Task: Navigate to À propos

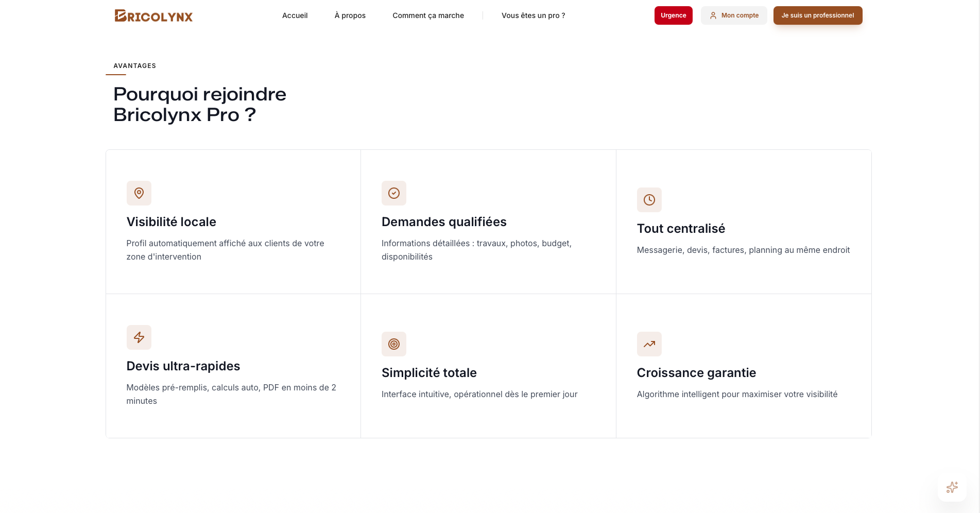Action: point(350,15)
